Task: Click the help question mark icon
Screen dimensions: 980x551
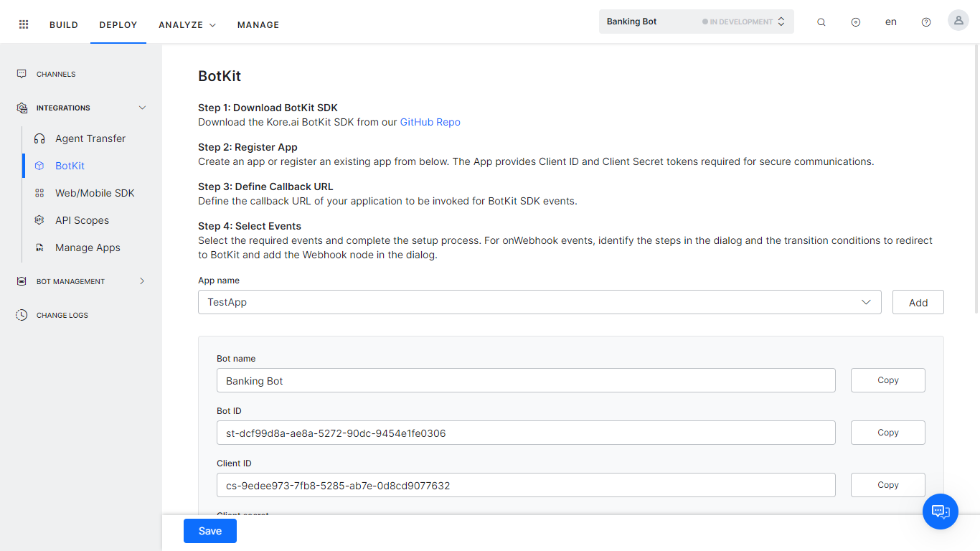Action: (x=925, y=22)
